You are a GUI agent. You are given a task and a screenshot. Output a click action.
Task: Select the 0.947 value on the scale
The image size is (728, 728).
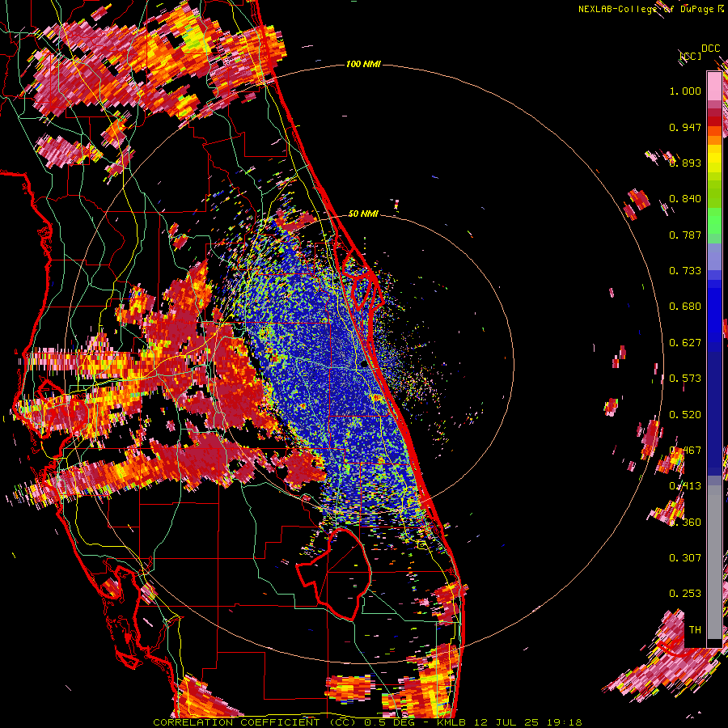click(x=685, y=127)
